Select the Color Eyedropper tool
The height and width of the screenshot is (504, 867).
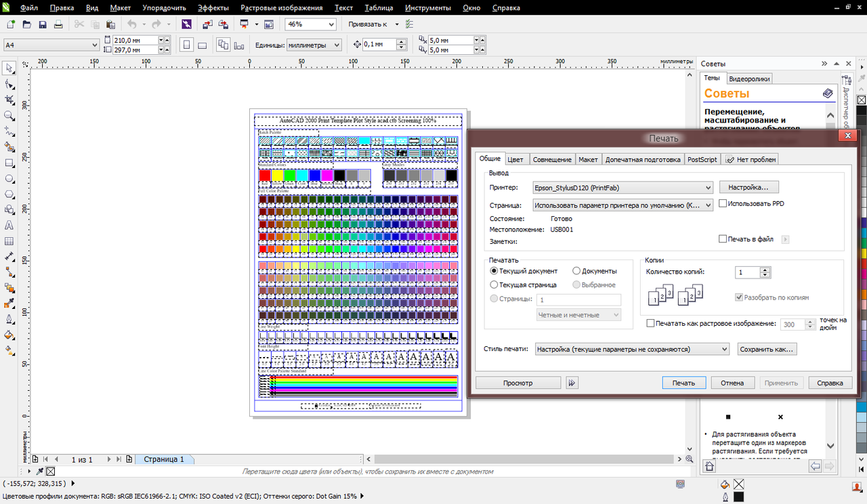pos(9,303)
